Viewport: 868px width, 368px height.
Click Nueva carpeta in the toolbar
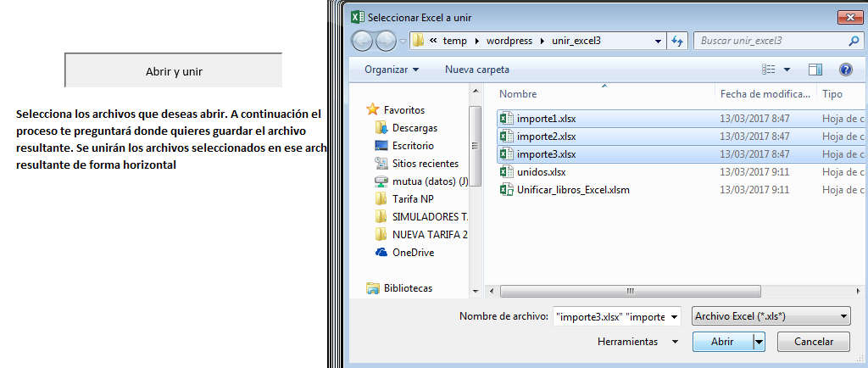point(477,70)
